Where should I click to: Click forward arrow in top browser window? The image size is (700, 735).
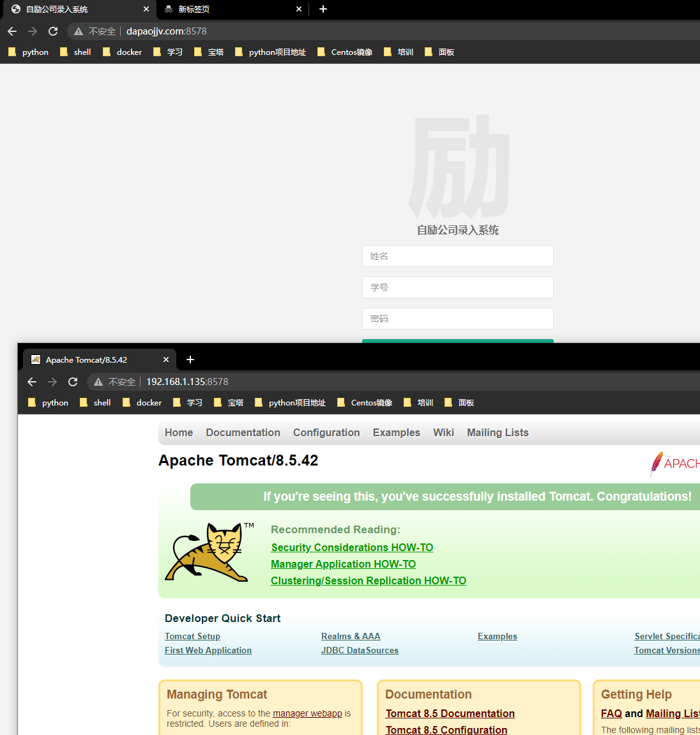(33, 31)
